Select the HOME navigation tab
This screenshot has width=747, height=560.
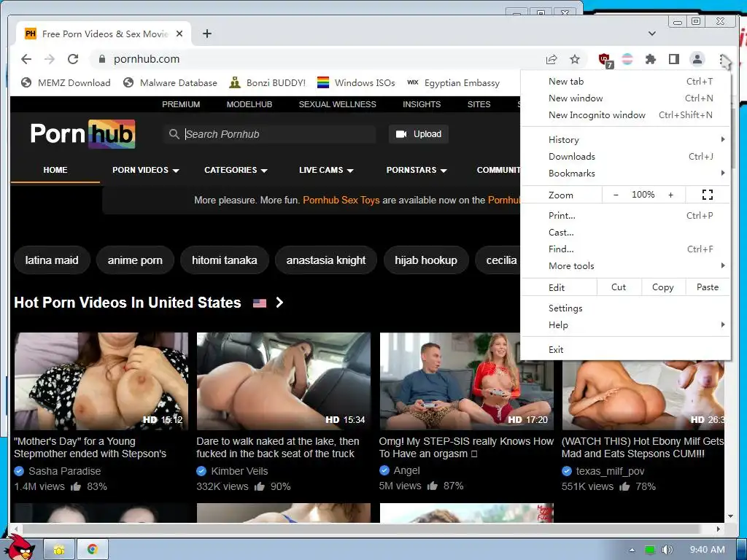(55, 170)
